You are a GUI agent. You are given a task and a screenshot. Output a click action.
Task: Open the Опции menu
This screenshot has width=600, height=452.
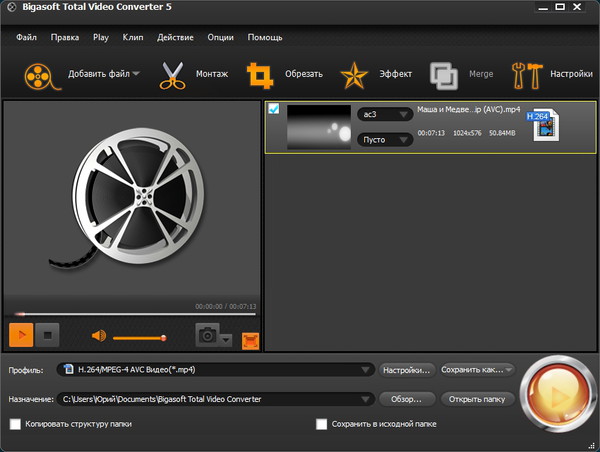[220, 37]
